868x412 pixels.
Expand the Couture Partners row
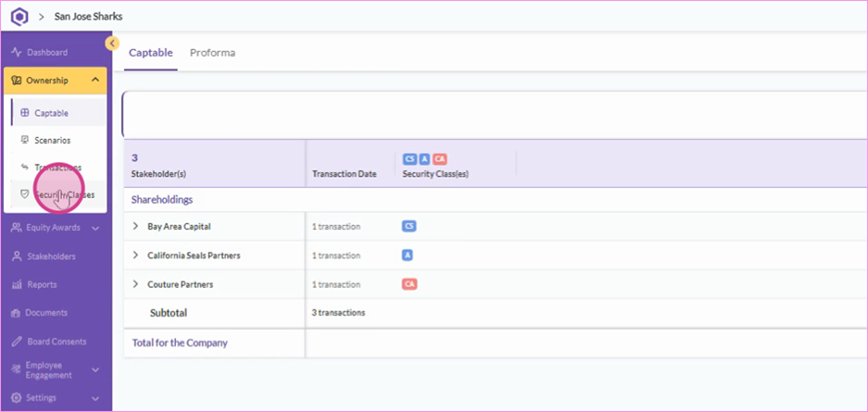[x=135, y=284]
